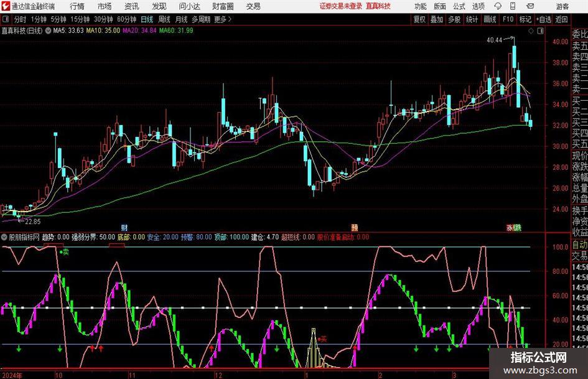Image resolution: width=588 pixels, height=379 pixels.
Task: Click the 统计 statistics button
Action: (472, 19)
